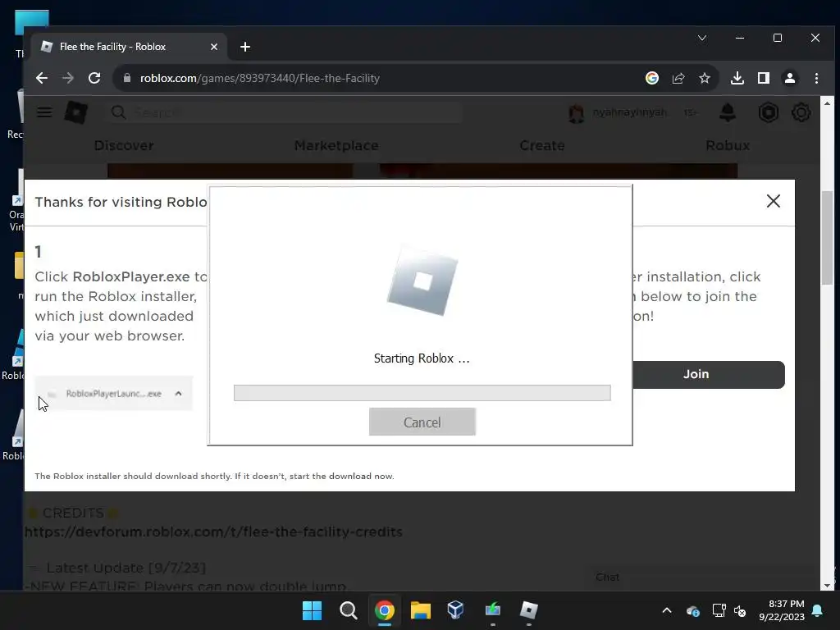840x630 pixels.
Task: Open a new browser tab
Action: [245, 47]
